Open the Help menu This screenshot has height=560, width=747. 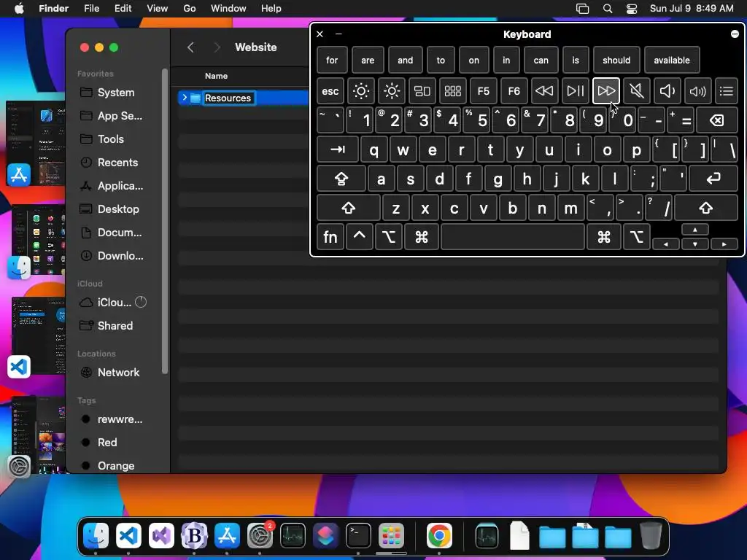click(271, 8)
